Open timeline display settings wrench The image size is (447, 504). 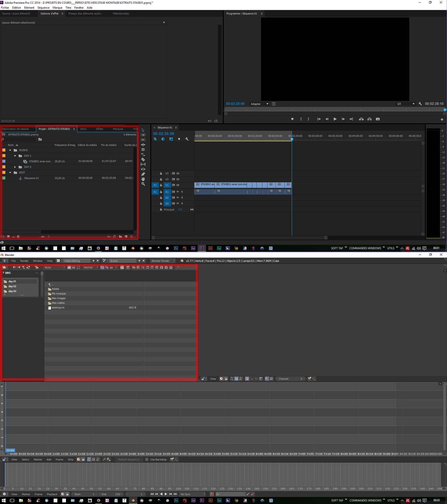point(187,139)
